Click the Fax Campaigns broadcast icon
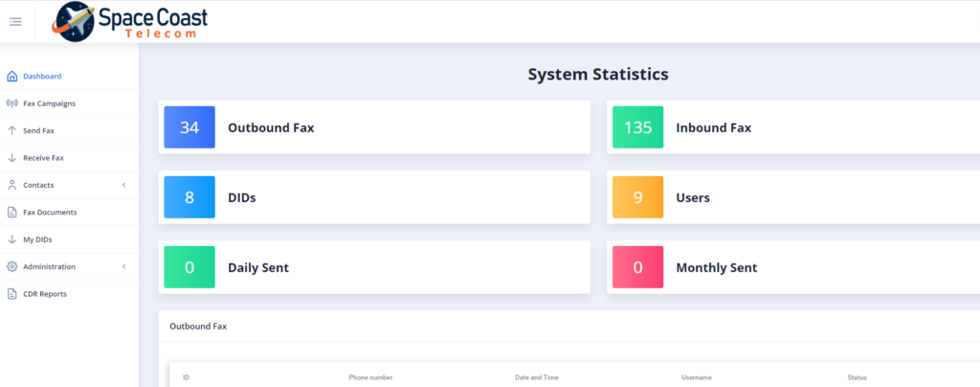Image resolution: width=980 pixels, height=387 pixels. (11, 103)
